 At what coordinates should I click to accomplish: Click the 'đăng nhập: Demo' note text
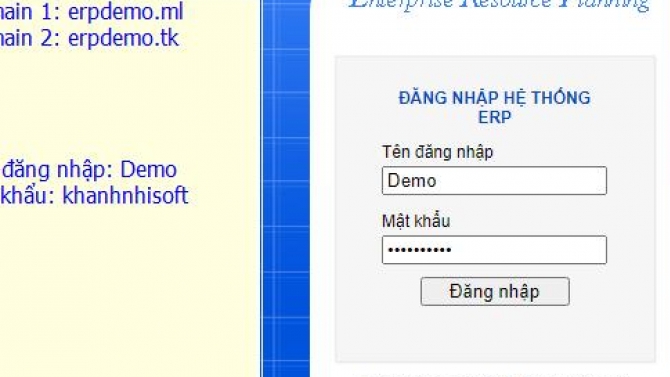(89, 170)
